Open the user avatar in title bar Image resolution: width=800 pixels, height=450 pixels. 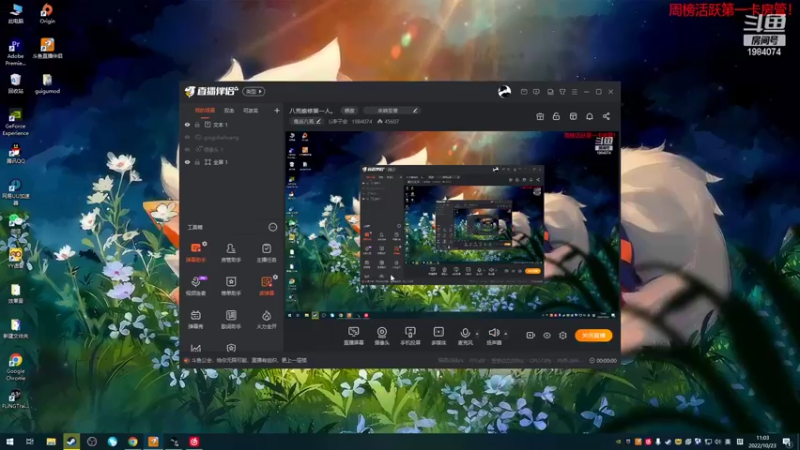coord(504,92)
